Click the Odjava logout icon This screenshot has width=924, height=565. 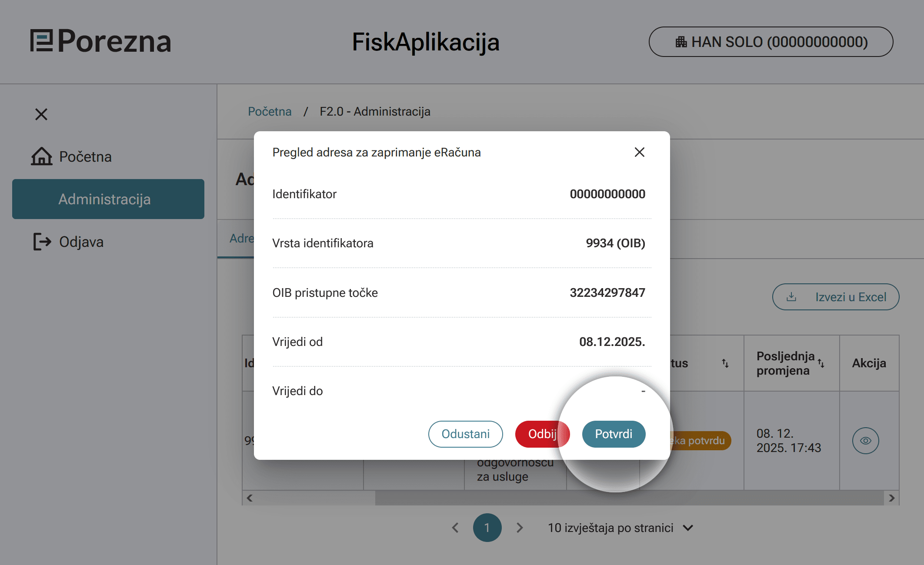click(42, 242)
